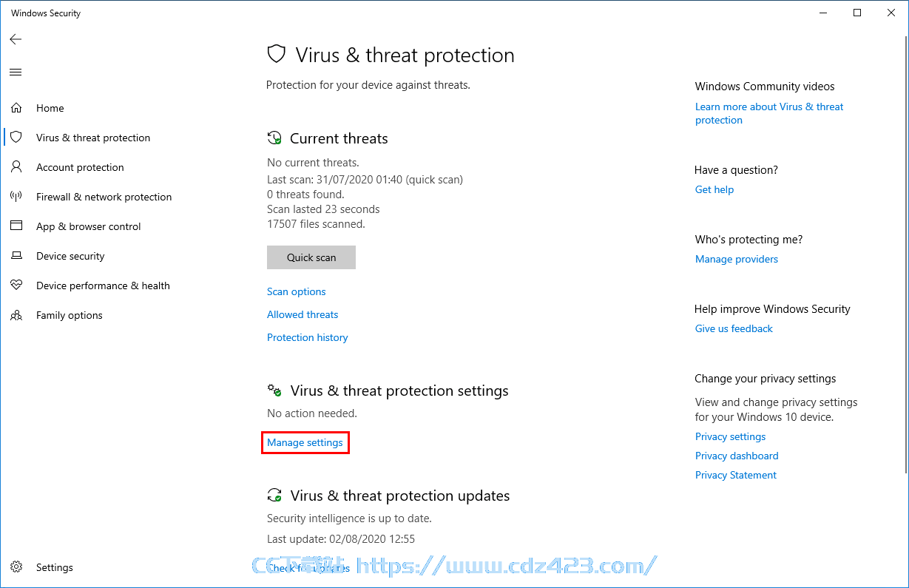
Task: Open Firewall & network protection icon
Action: point(16,197)
